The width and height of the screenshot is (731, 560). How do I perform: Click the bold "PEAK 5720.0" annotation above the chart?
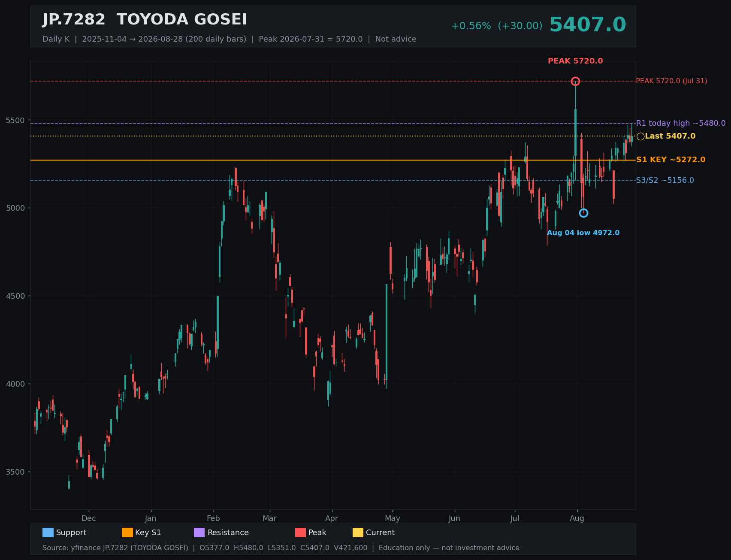pyautogui.click(x=575, y=61)
